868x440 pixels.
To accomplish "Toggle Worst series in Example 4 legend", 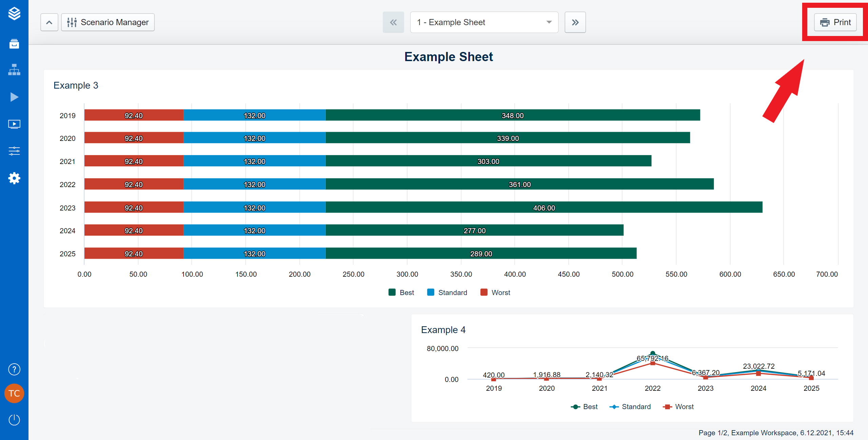I will point(678,406).
